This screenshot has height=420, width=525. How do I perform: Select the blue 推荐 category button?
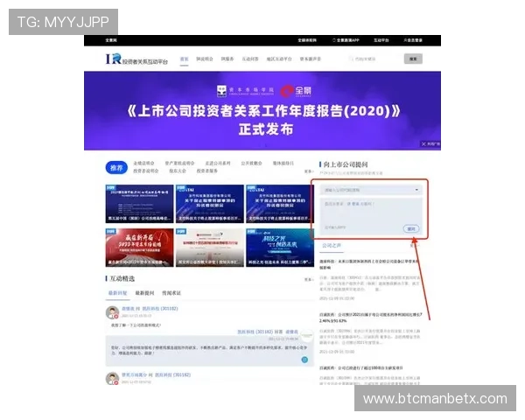(x=116, y=168)
